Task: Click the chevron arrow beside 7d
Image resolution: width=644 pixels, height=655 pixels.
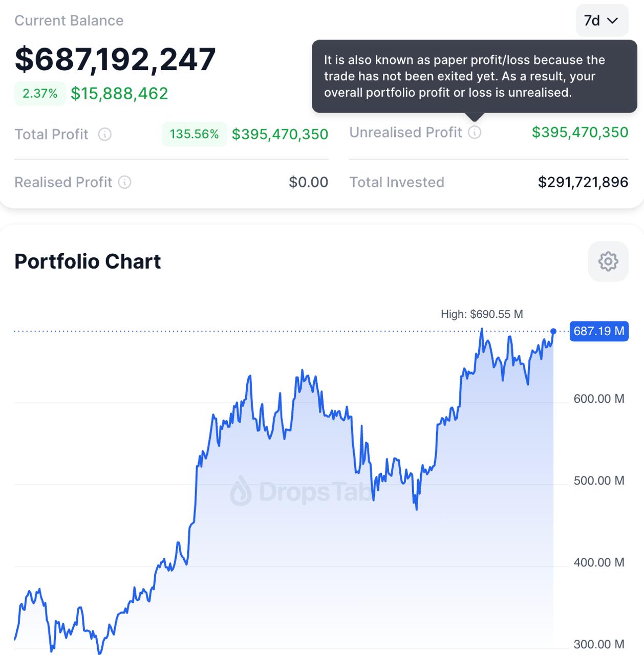Action: [x=612, y=20]
